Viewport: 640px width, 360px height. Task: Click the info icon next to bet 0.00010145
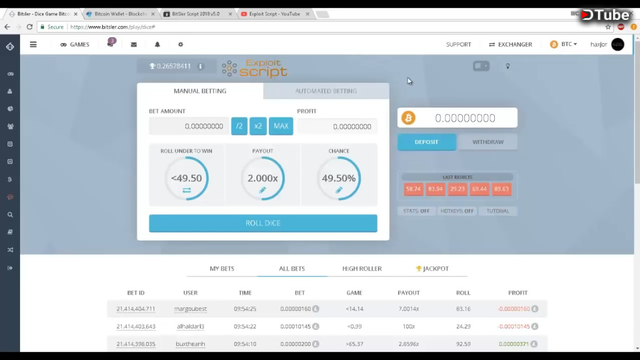[316, 327]
